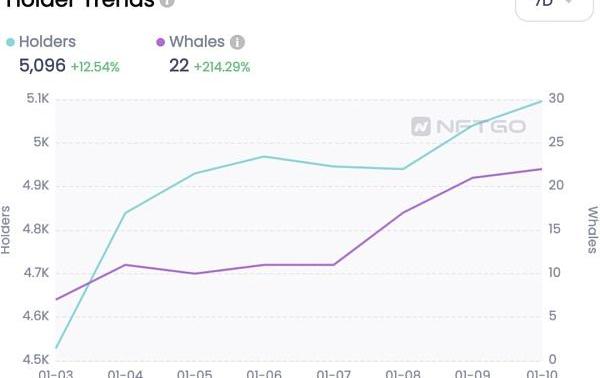Click the info icon beside Whales legend
This screenshot has height=378, width=600.
click(x=237, y=42)
